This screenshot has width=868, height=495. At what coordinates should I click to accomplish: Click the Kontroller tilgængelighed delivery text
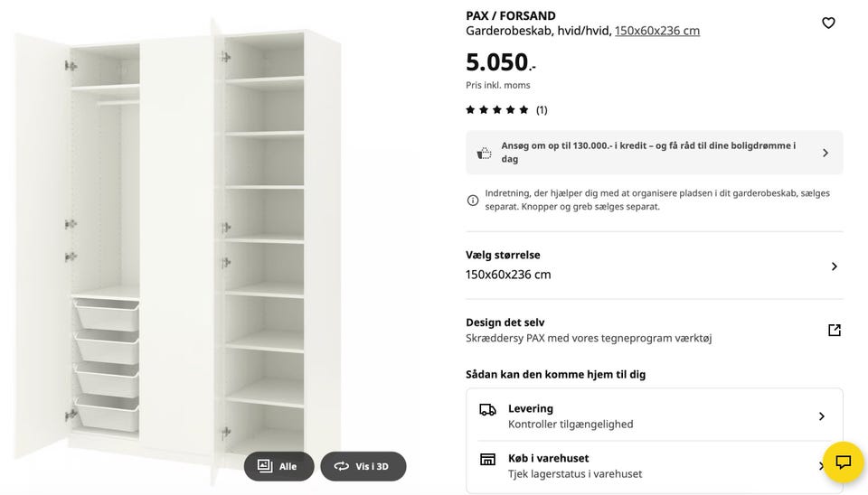[571, 425]
